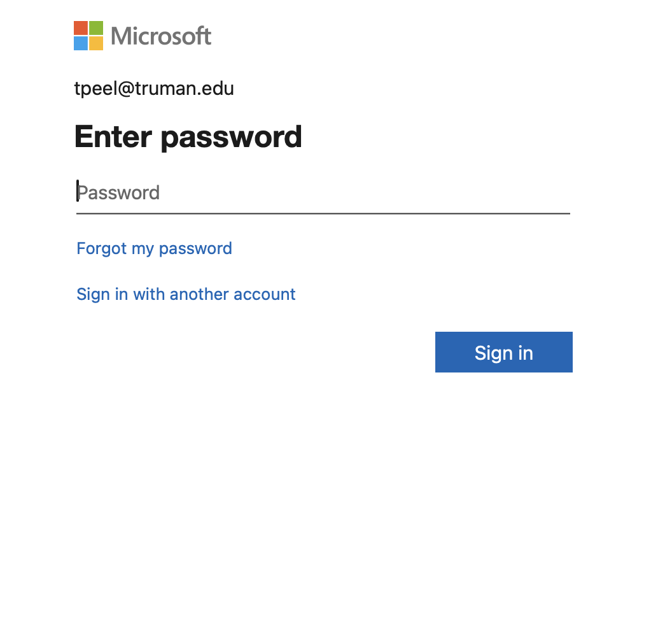Click the 'Sign in' label on the button
The height and width of the screenshot is (624, 672).
click(x=503, y=353)
